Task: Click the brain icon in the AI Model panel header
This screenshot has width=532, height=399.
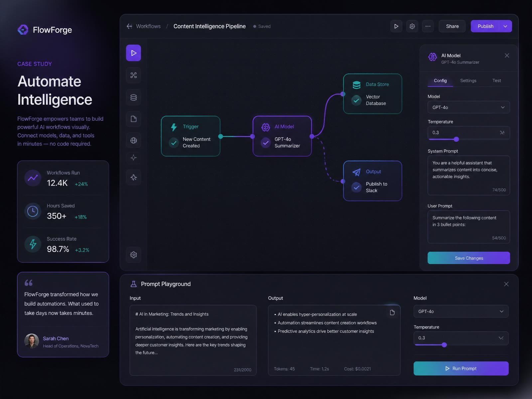Action: click(433, 57)
